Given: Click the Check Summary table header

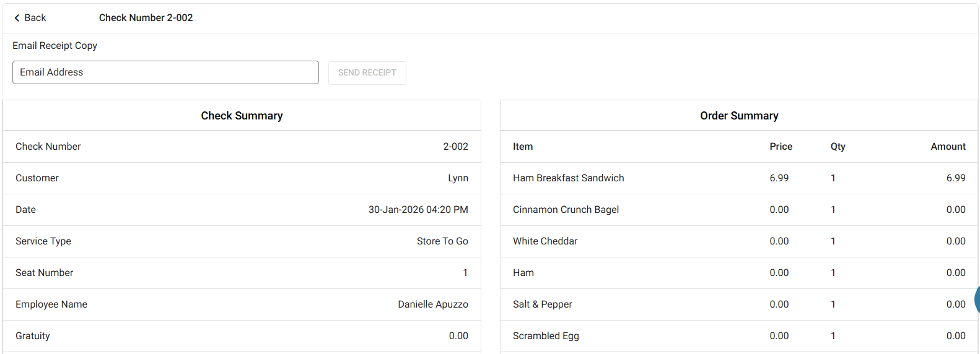Looking at the screenshot, I should coord(242,116).
